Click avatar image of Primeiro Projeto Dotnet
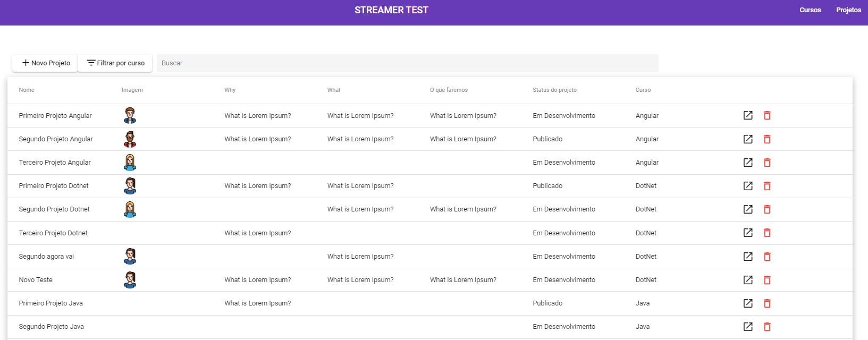 [130, 185]
